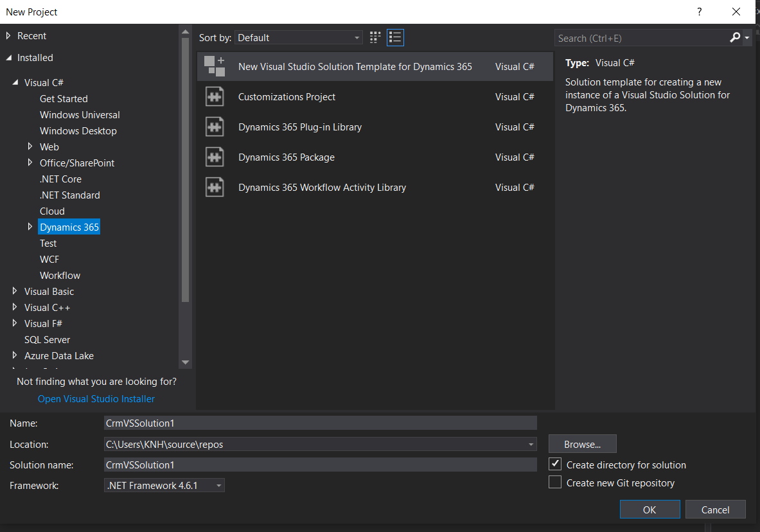Select Get Started category
760x532 pixels.
tap(64, 98)
